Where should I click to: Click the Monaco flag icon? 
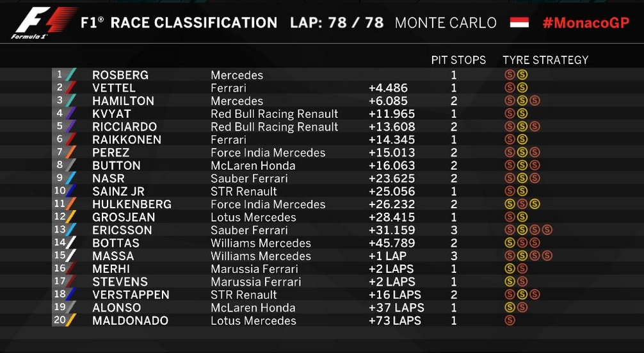click(x=519, y=22)
